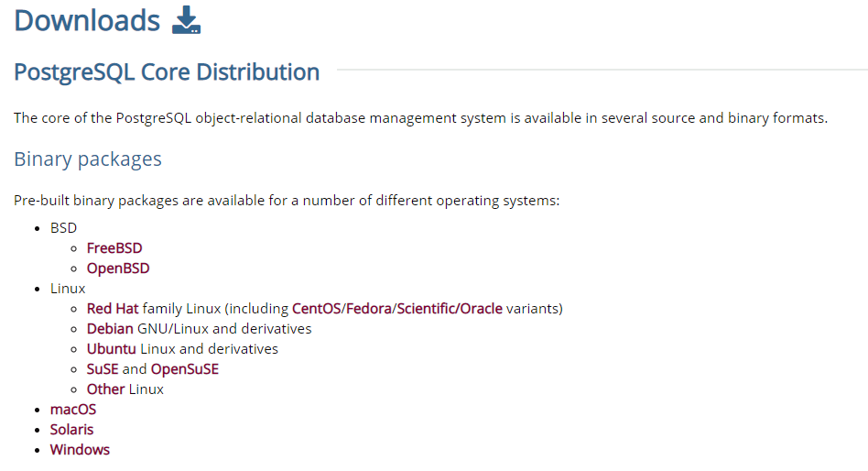The image size is (868, 471).
Task: Click the download icon beside Downloads heading
Action: 187,20
